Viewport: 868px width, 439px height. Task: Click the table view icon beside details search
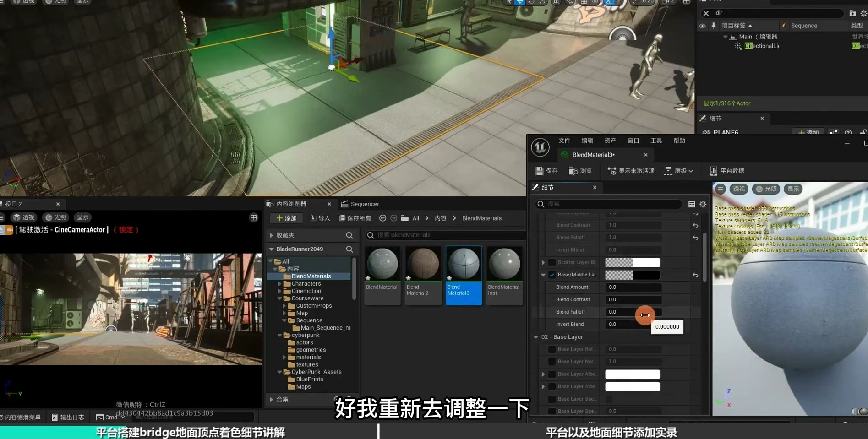point(692,204)
